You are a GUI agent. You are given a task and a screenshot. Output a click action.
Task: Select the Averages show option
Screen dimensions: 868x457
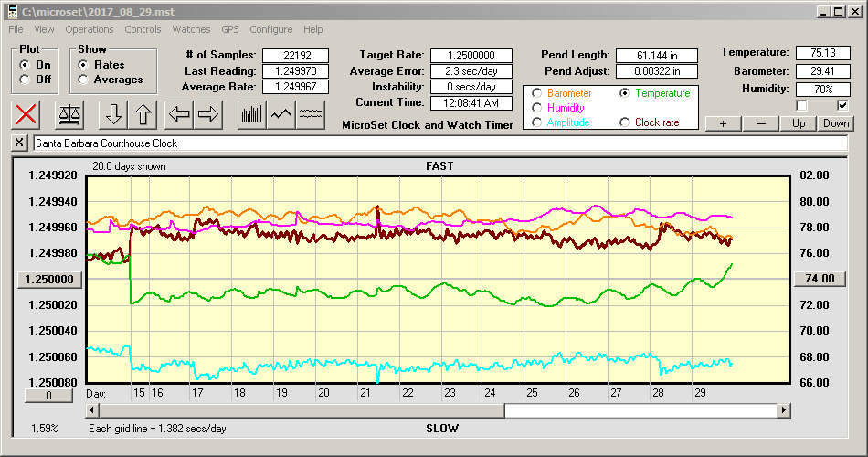84,80
